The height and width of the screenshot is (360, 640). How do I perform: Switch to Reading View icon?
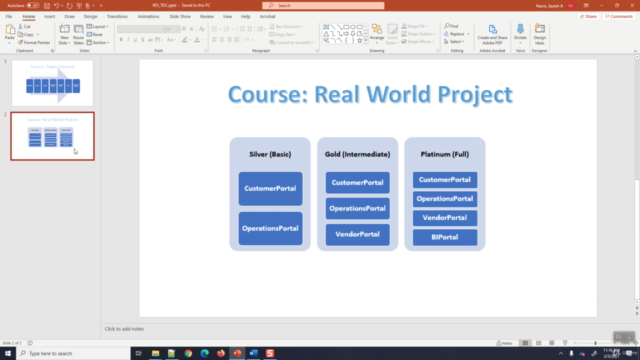click(551, 343)
